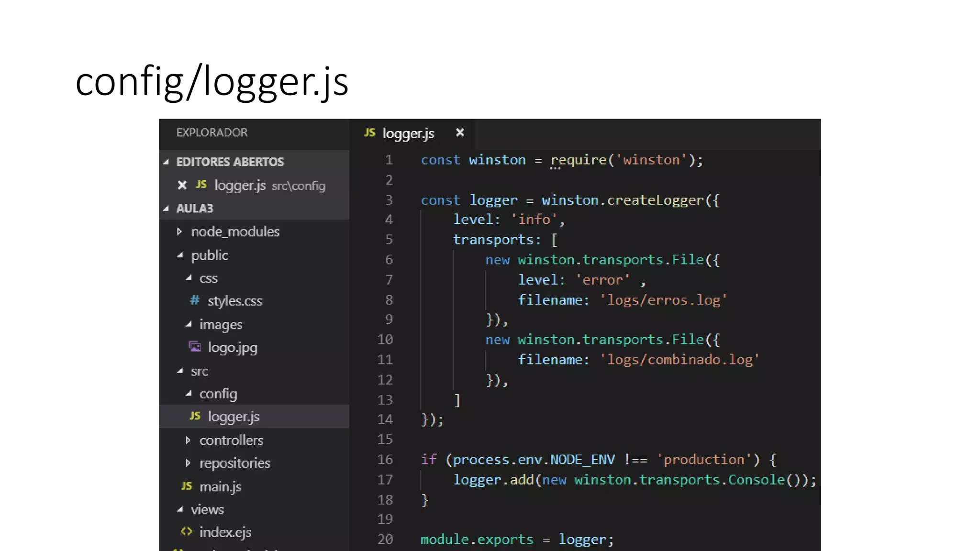Click the image icon of logo.jpg
This screenshot has height=551, width=980.
195,347
